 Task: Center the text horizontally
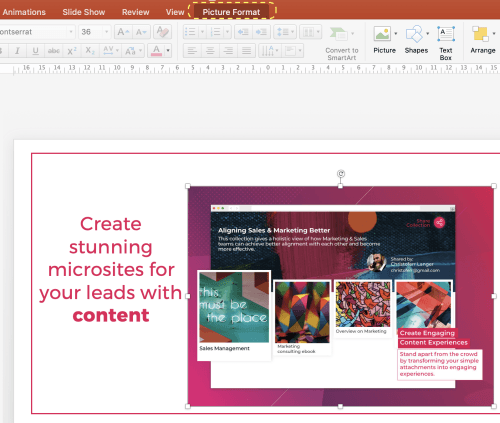click(210, 51)
